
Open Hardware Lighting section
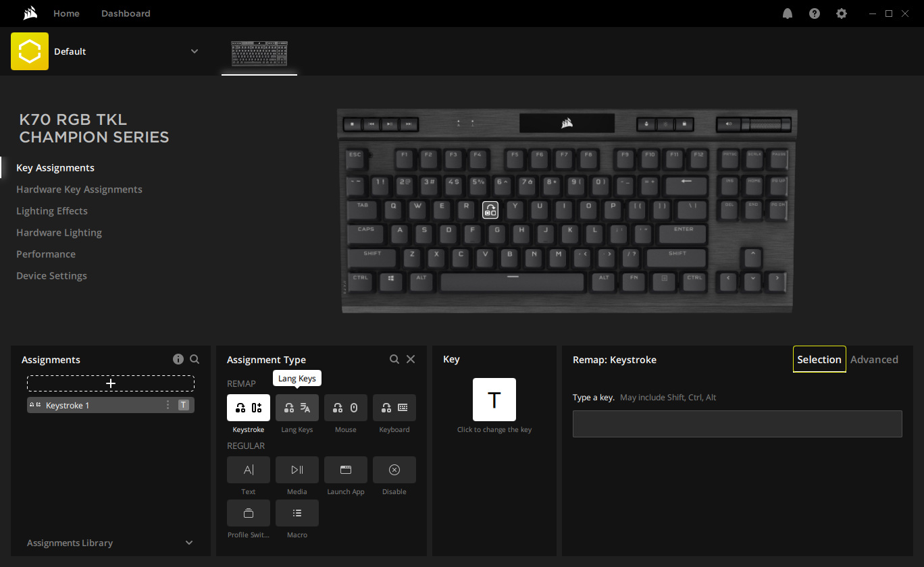coord(59,232)
